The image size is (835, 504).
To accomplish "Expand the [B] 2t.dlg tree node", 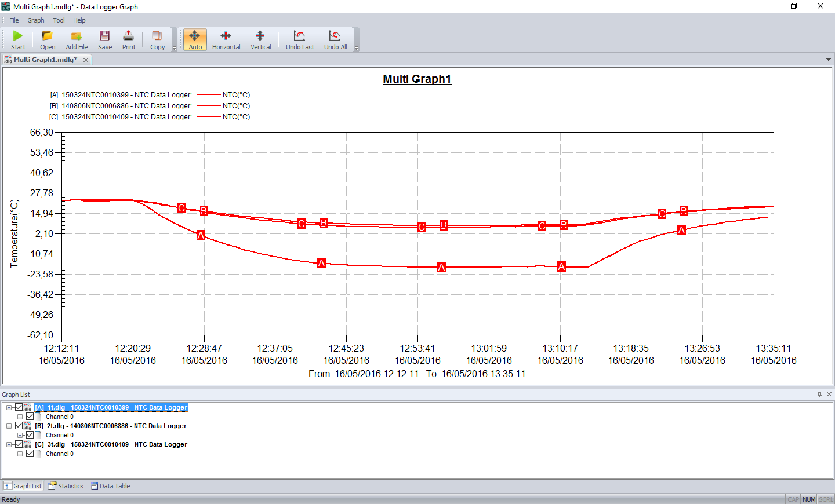I will coord(9,426).
